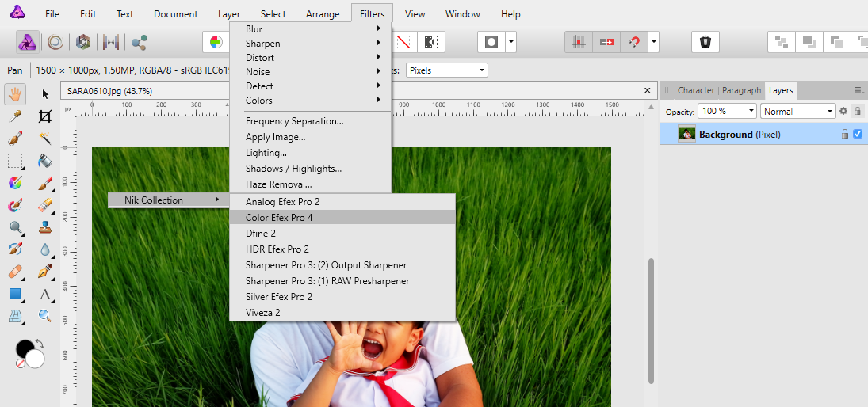Switch to the Liquify persona
868x407 pixels.
tap(55, 42)
